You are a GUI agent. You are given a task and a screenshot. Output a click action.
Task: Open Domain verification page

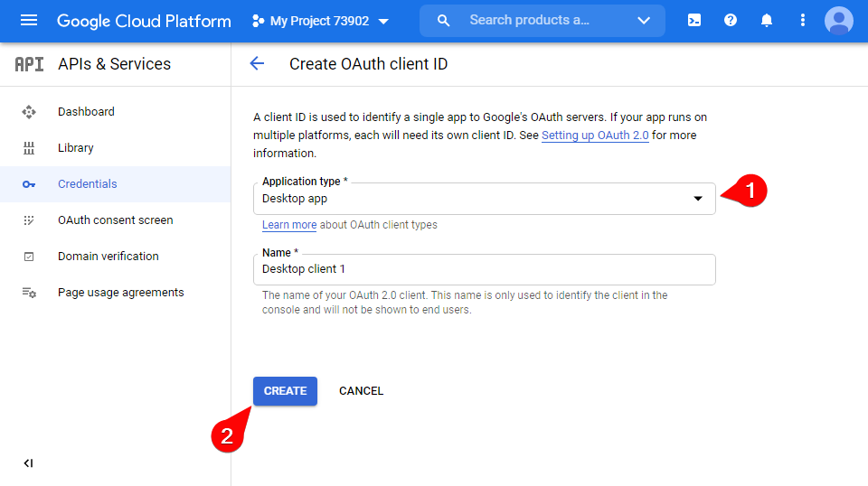(x=108, y=257)
